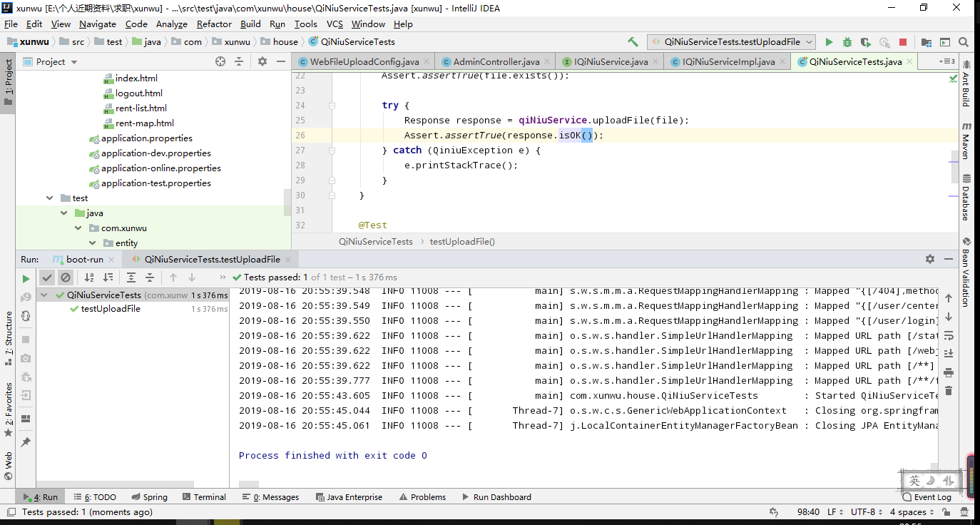This screenshot has height=525, width=980.
Task: Click the Search Everywhere magnifier icon
Action: tap(964, 42)
